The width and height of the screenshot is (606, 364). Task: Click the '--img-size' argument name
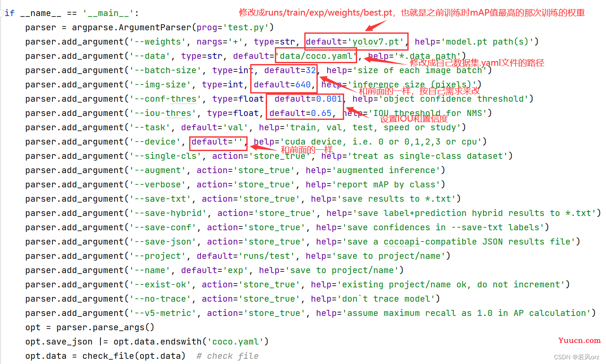click(160, 84)
